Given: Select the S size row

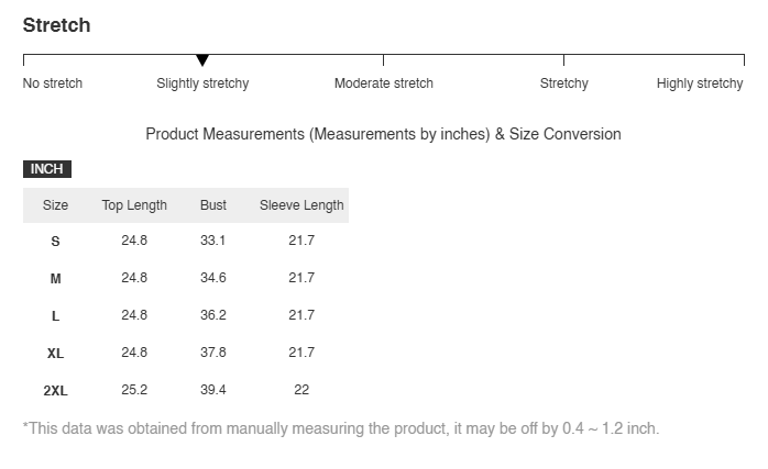Looking at the screenshot, I should point(55,241).
